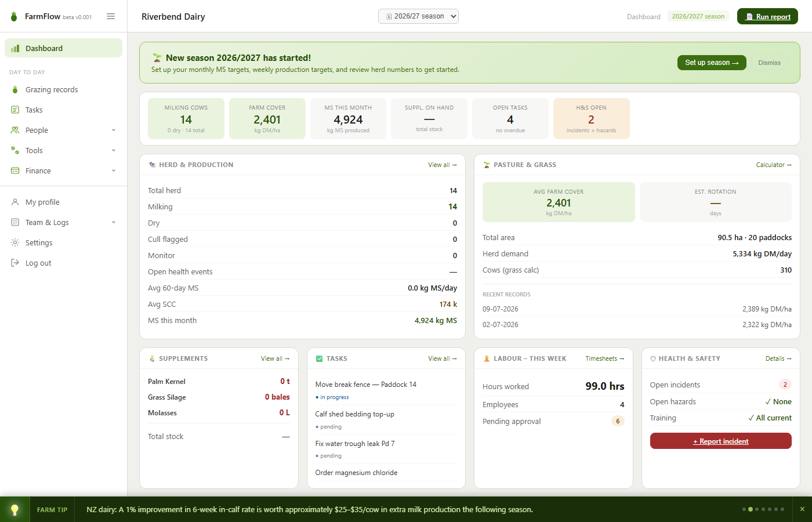This screenshot has height=522, width=812.
Task: Click the Milking Cows stat card
Action: coord(186,118)
